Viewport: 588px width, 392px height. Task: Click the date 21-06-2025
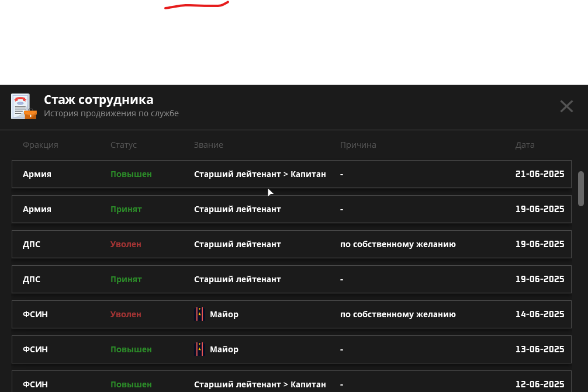point(539,174)
